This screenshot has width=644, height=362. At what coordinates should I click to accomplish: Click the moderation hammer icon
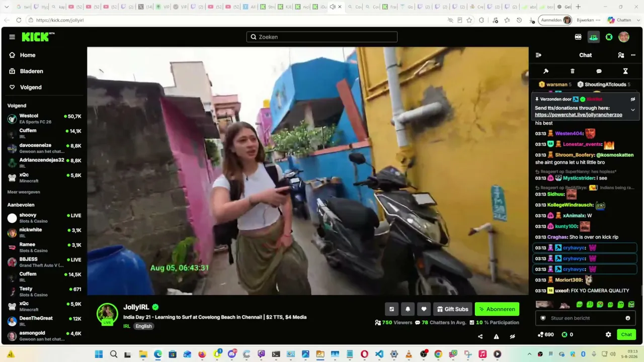pos(546,71)
